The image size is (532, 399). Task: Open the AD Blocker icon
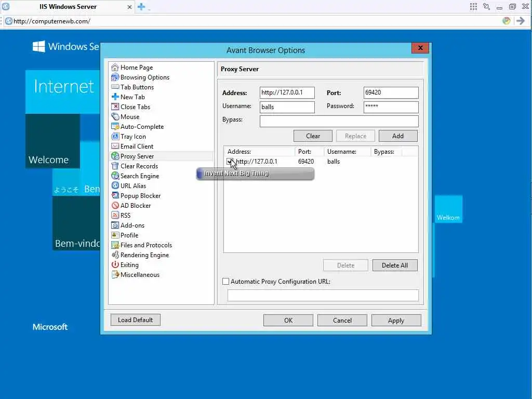[115, 205]
